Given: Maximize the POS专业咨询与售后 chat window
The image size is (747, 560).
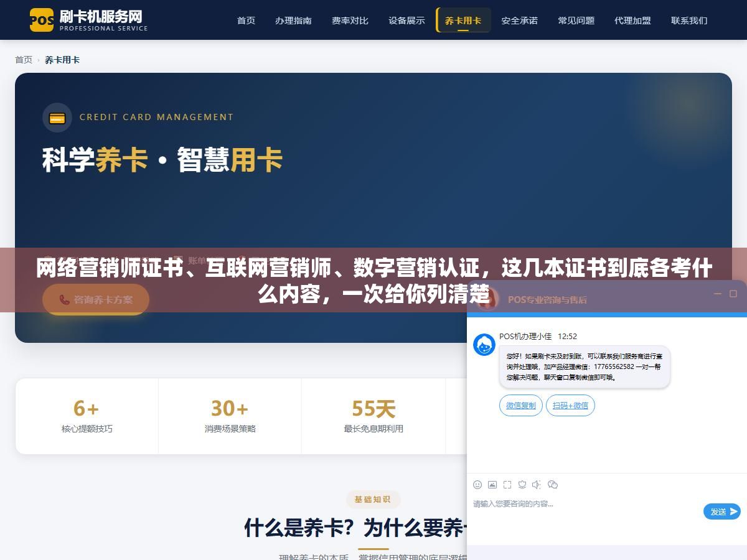Looking at the screenshot, I should click(733, 294).
